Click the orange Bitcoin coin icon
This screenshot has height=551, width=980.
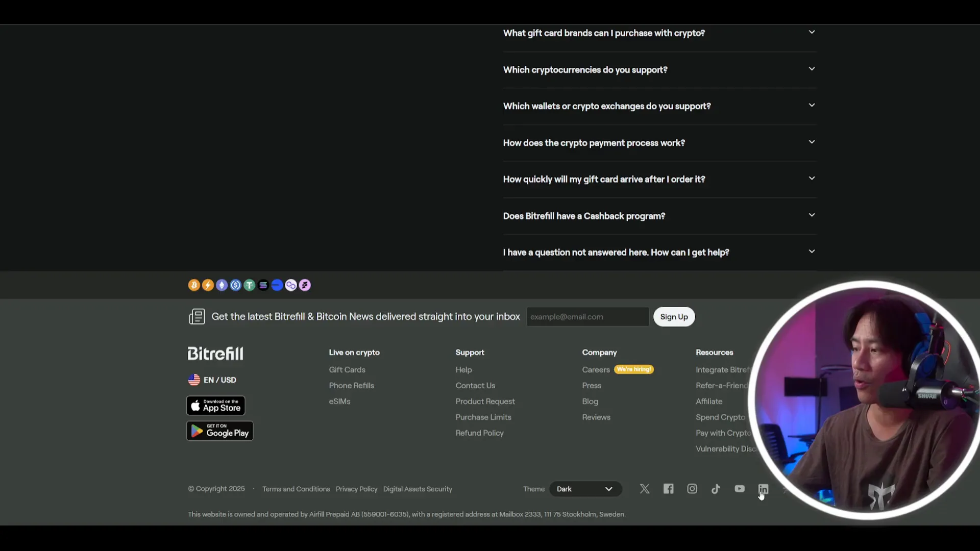(194, 285)
